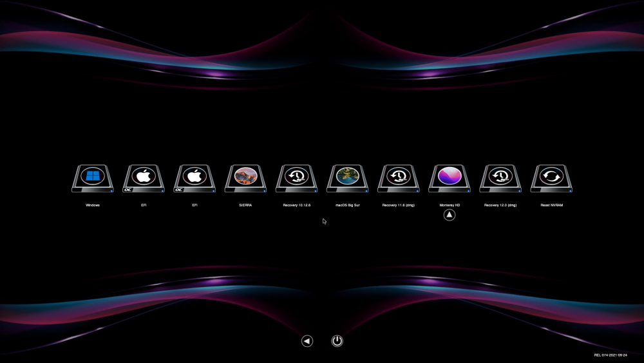The image size is (644, 363).
Task: Open the Recovery 12.0 (dmg) drive icon
Action: [500, 179]
